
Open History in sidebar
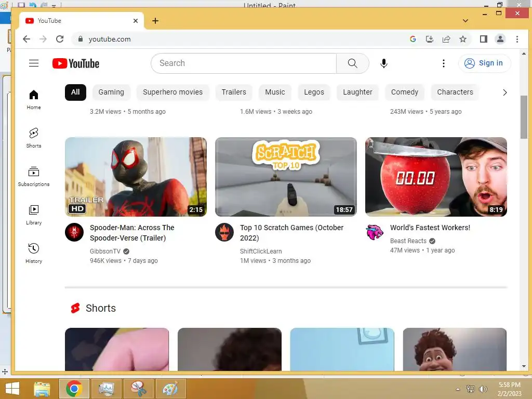(x=34, y=254)
